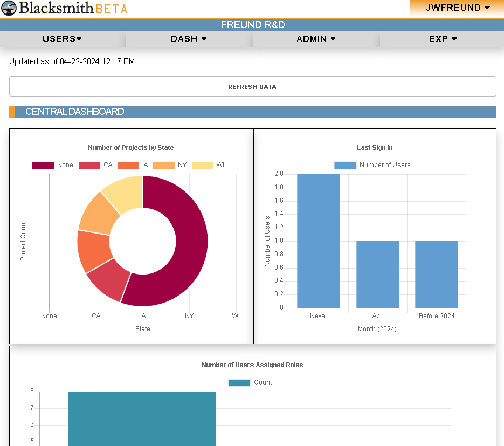Viewport: 504px width, 446px height.
Task: Open the ADMIN menu
Action: [x=316, y=39]
